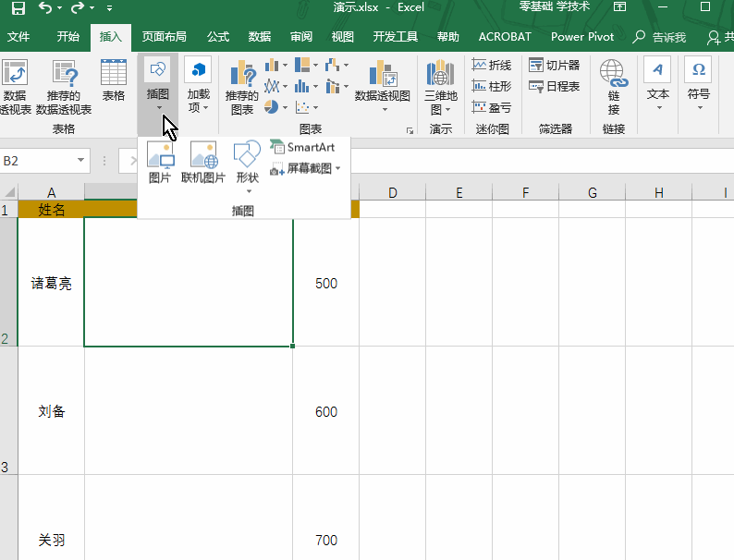This screenshot has height=560, width=734.
Task: Toggle Ribbon Display Options button
Action: click(x=619, y=7)
